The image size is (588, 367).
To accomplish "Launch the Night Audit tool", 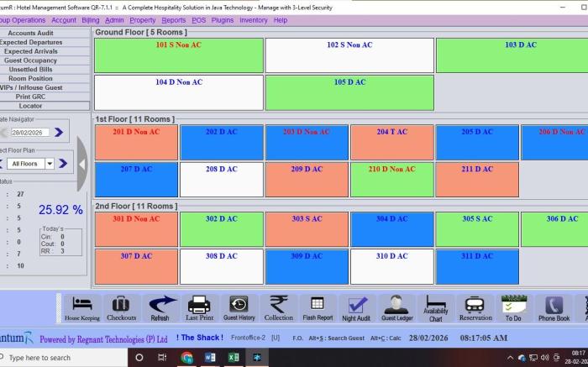I will pos(358,307).
